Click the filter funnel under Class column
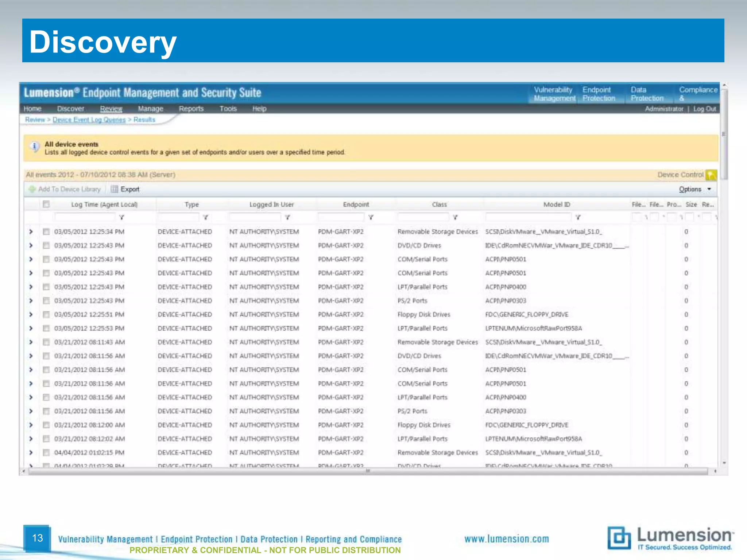747x560 pixels. (455, 217)
